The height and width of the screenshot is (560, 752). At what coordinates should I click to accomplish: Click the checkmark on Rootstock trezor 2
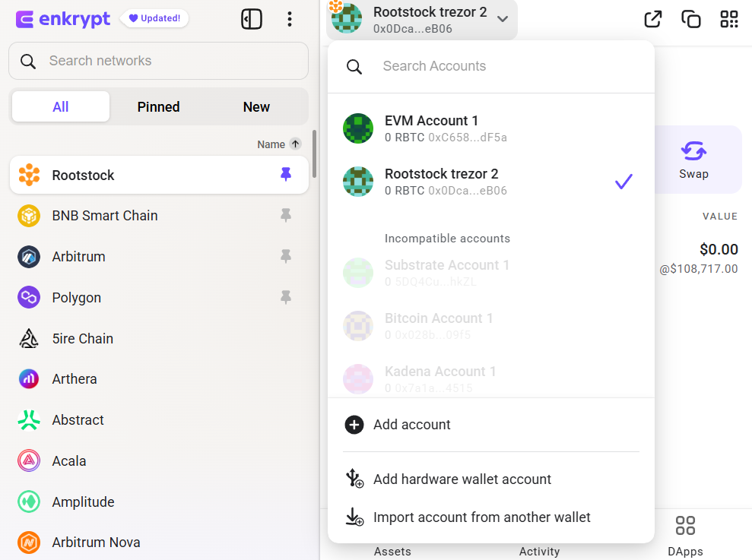click(x=623, y=182)
